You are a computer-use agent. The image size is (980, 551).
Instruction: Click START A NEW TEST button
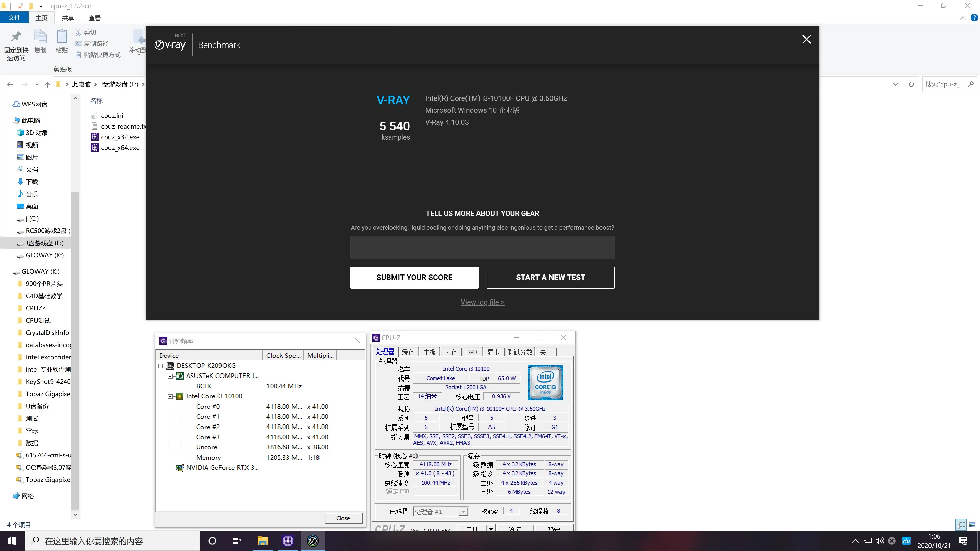[x=550, y=277]
